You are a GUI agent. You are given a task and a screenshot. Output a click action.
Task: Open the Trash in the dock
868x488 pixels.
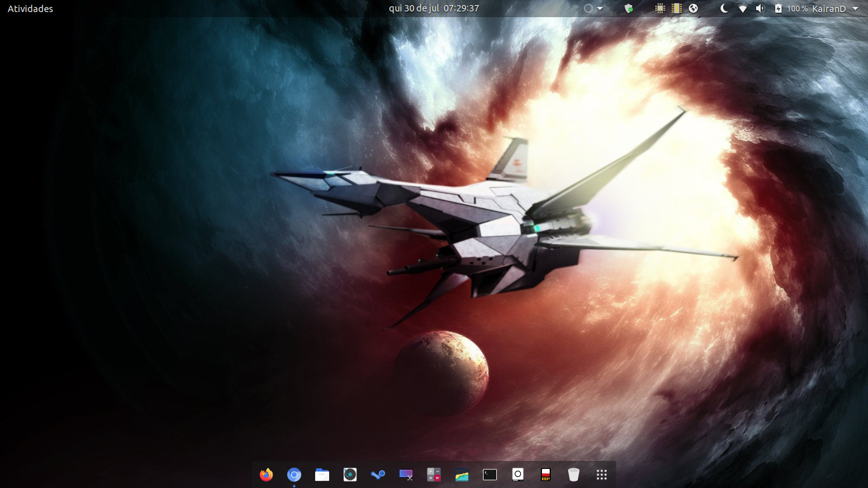[x=574, y=475]
